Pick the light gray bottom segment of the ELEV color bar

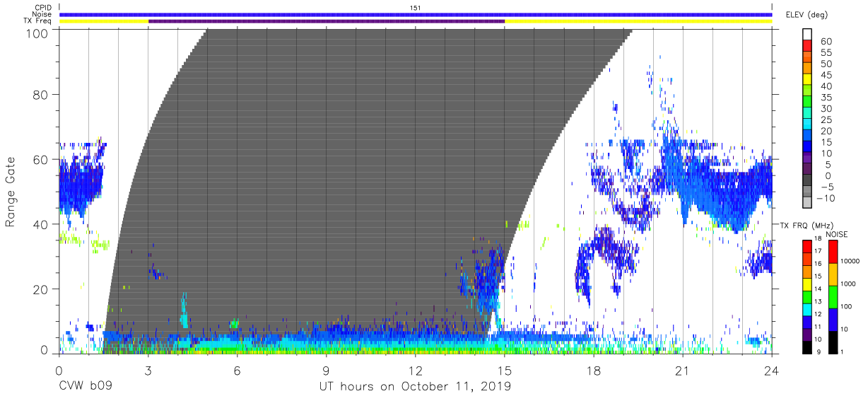tap(808, 201)
